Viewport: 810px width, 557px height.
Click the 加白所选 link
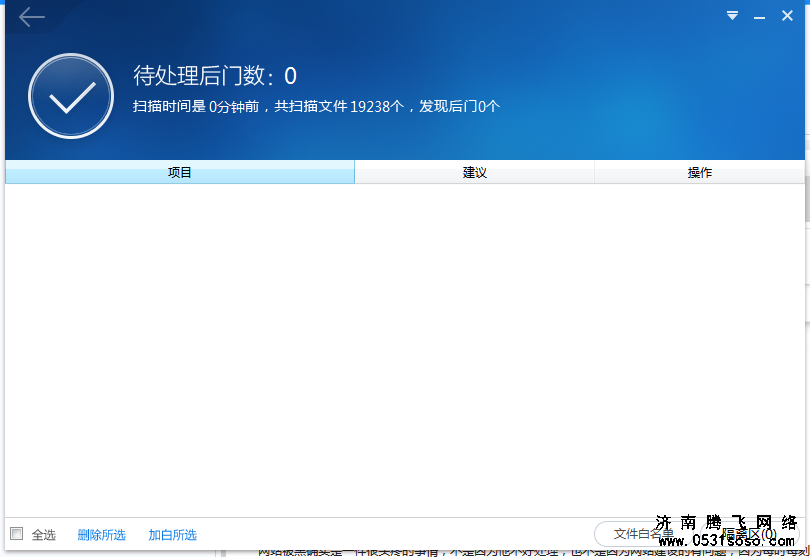[x=172, y=535]
